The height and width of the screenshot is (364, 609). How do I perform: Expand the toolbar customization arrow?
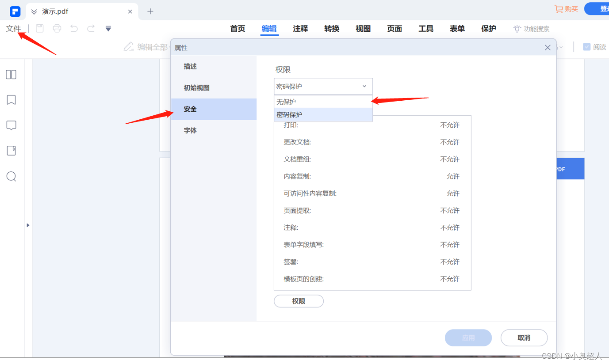(108, 28)
